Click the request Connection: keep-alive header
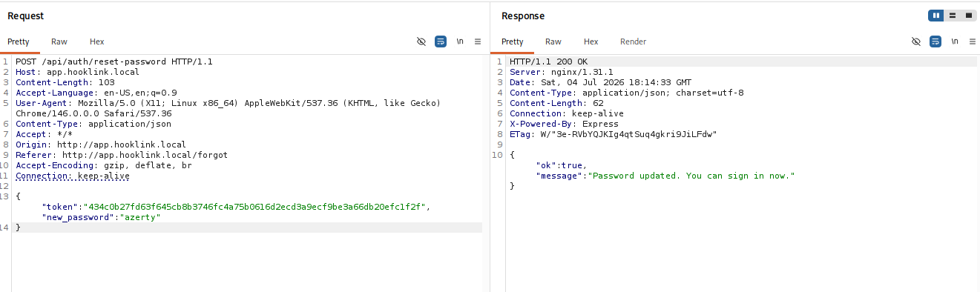The image size is (980, 292). click(x=73, y=176)
